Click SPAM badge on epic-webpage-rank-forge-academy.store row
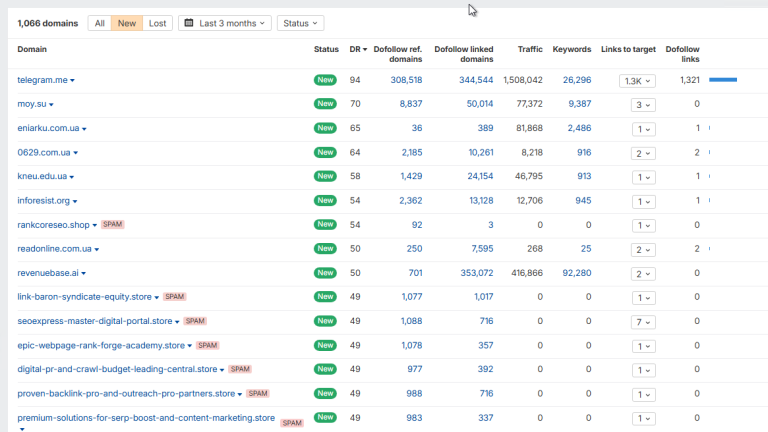Image resolution: width=768 pixels, height=432 pixels. coord(207,345)
